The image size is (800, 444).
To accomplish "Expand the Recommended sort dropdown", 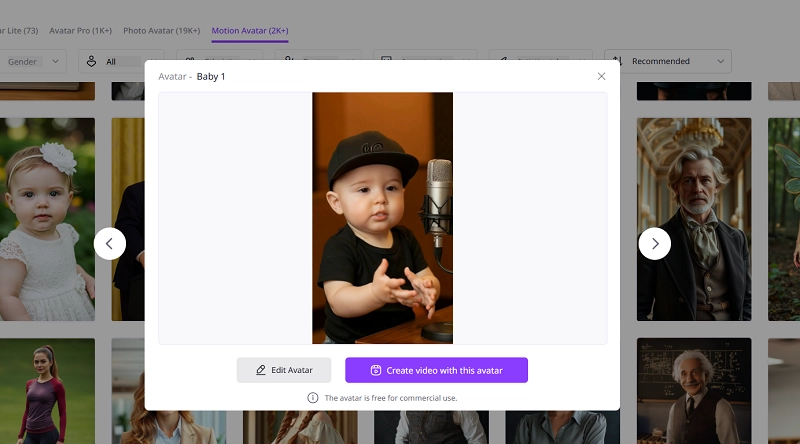I will click(667, 61).
